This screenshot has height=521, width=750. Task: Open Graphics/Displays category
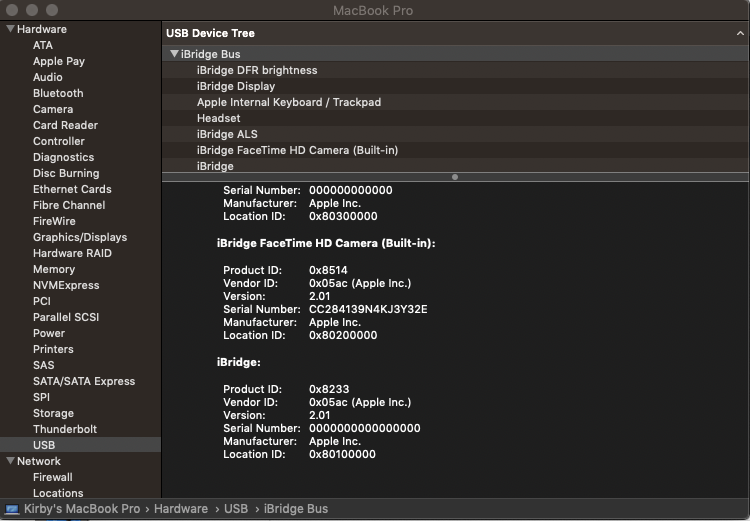pyautogui.click(x=80, y=237)
